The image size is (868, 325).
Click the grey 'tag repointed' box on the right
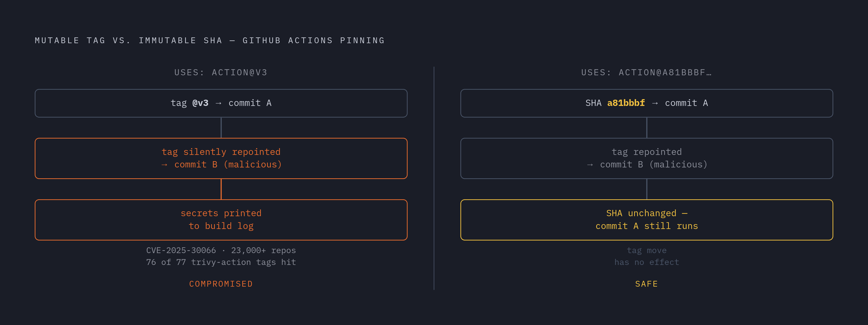click(647, 159)
